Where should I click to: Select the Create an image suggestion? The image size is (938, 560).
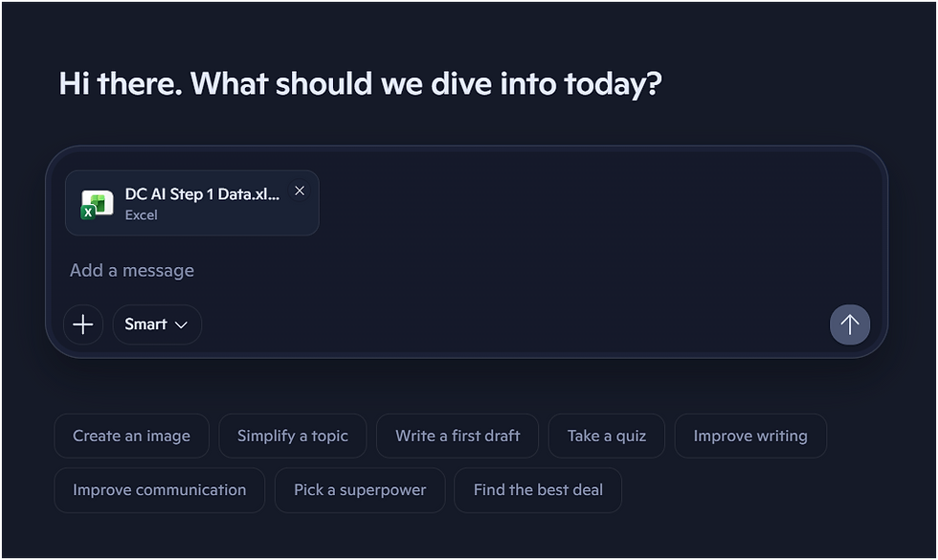tap(131, 437)
